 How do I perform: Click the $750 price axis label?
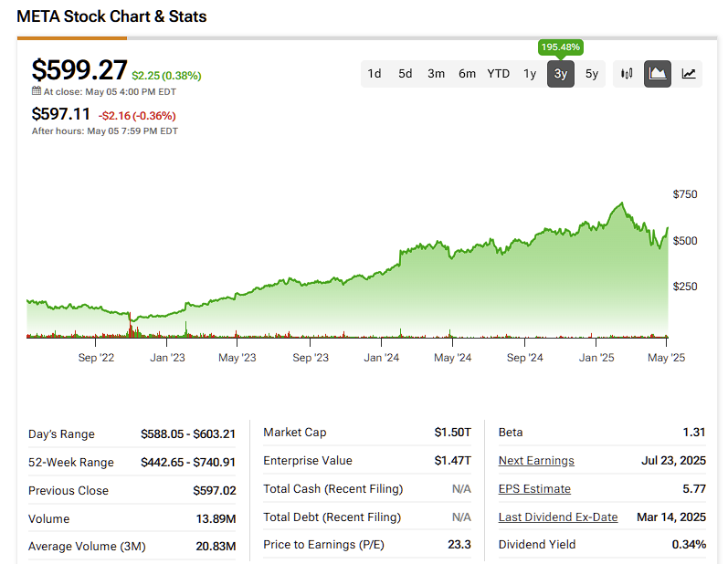[685, 194]
